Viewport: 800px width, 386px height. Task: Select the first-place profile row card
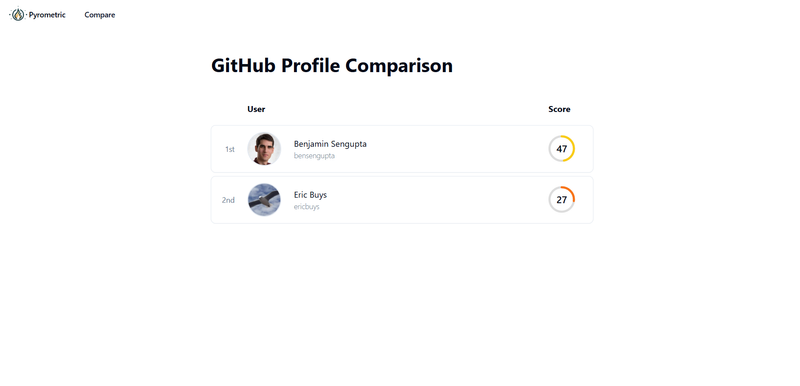tap(402, 149)
